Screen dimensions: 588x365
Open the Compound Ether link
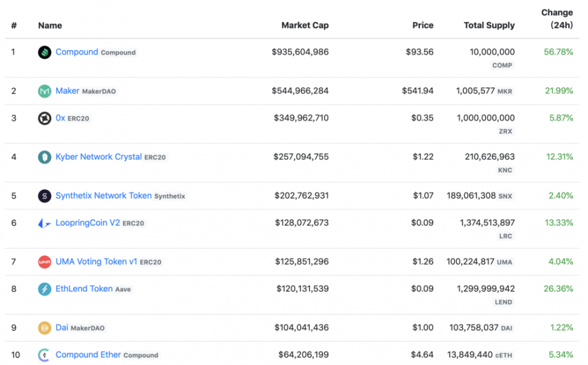[88, 355]
